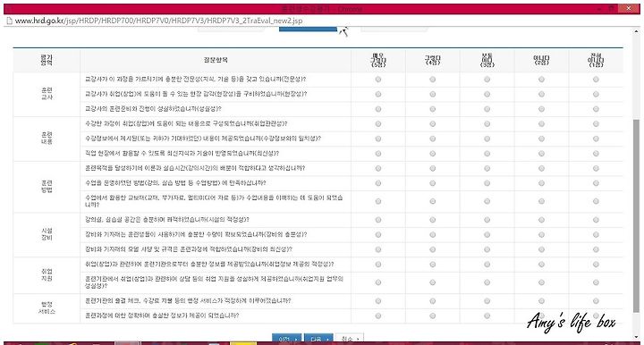The image size is (644, 345).
Task: Click the 전혀 아니다 (1점) column header
Action: coord(596,60)
